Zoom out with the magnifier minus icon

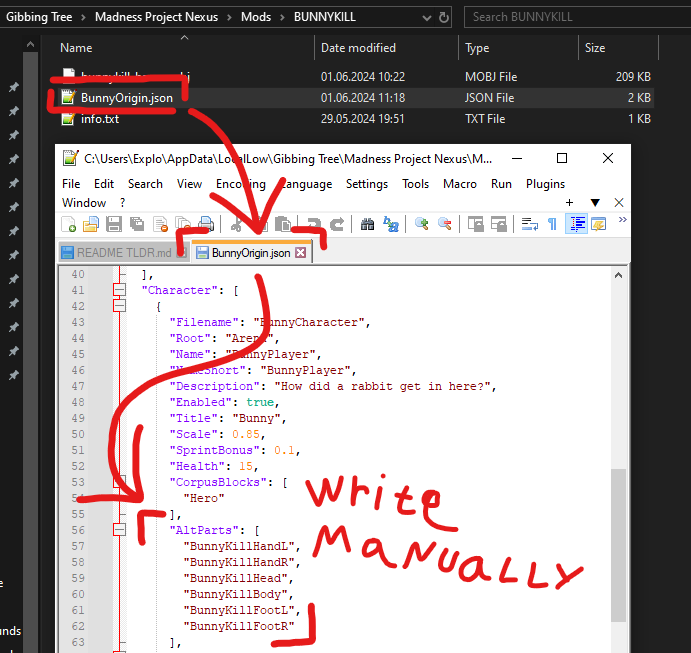(x=445, y=224)
